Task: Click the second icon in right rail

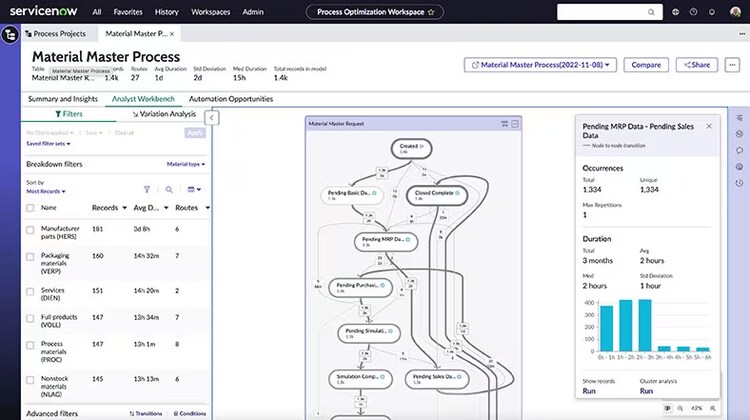Action: point(739,134)
